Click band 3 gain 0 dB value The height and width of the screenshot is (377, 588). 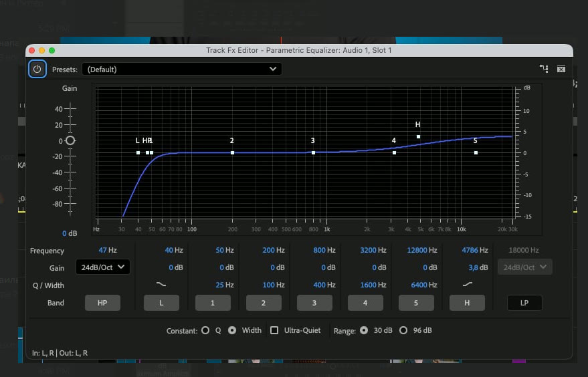tap(328, 267)
